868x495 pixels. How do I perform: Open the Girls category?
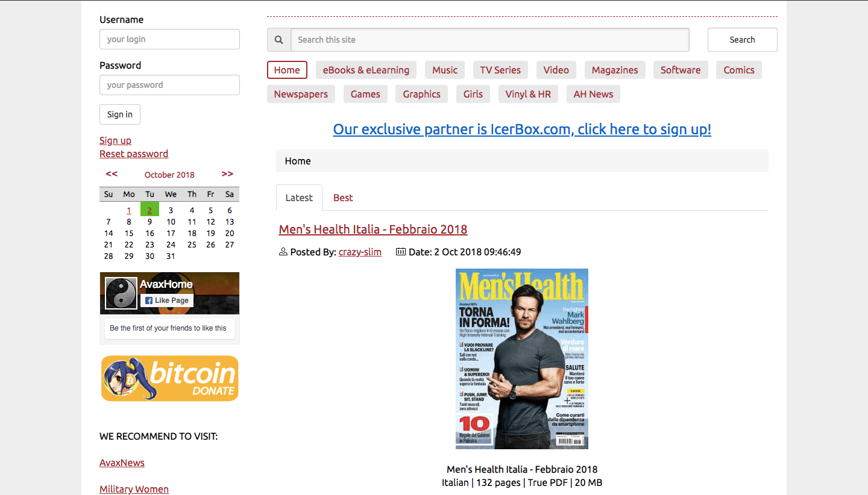click(x=473, y=94)
